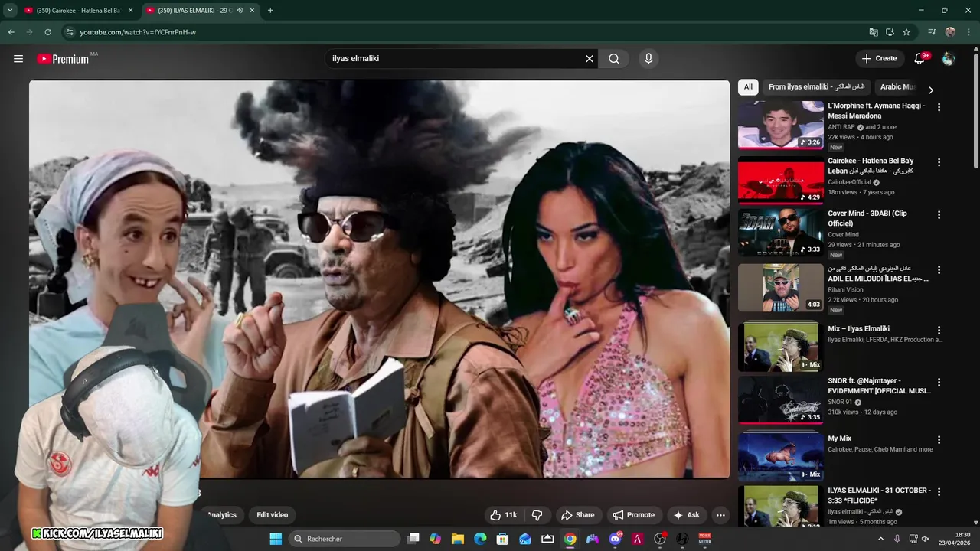
Task: Promote this video
Action: click(x=633, y=515)
